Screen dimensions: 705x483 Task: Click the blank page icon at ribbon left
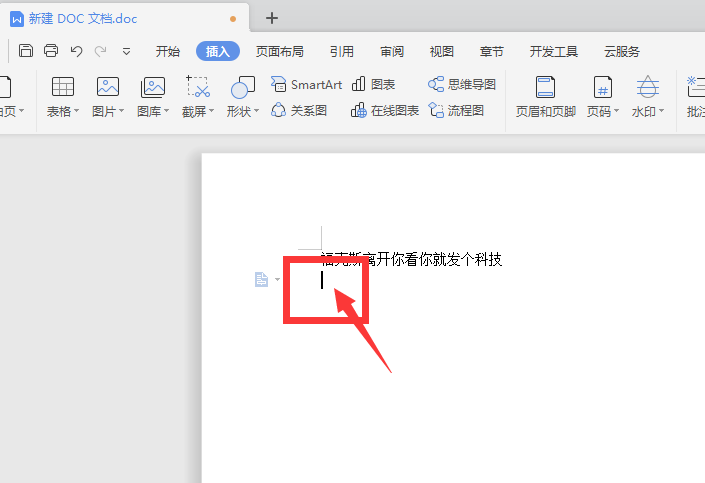point(5,87)
